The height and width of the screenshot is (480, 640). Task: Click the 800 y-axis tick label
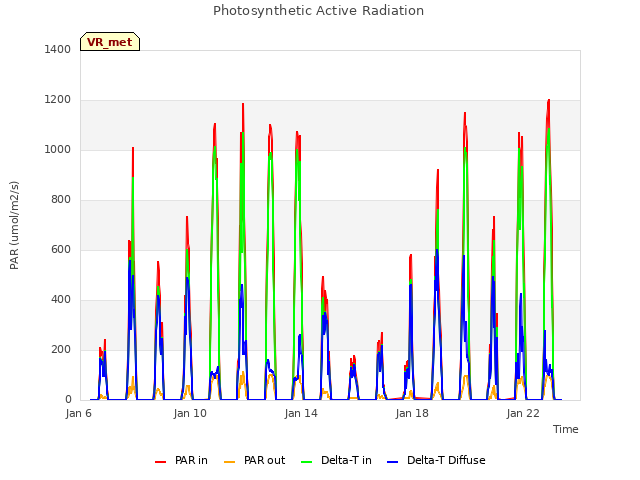61,200
